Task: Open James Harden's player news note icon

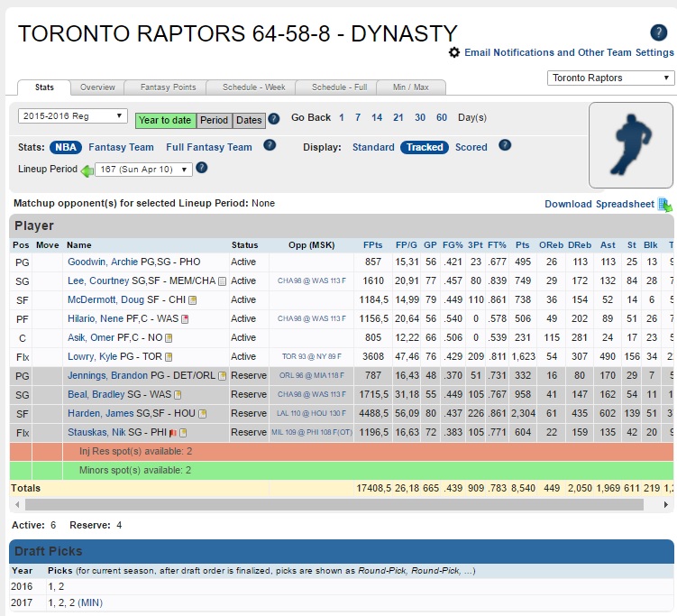Action: point(202,414)
